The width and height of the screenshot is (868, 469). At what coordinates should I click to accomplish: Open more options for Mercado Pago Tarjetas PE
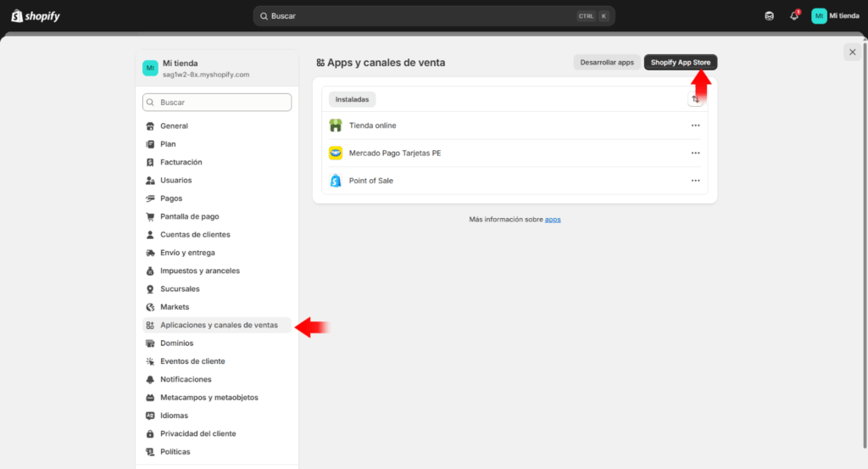click(x=695, y=154)
